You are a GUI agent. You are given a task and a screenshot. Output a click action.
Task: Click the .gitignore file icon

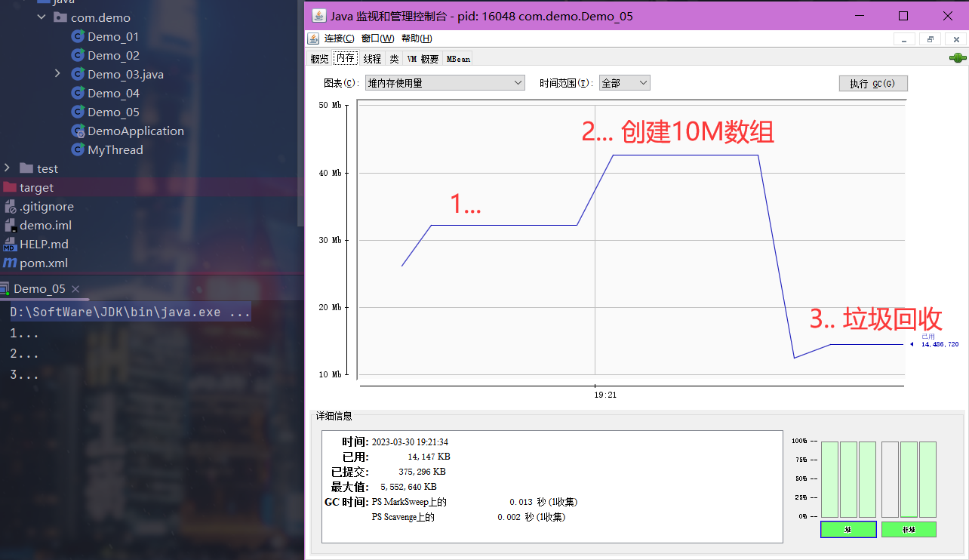point(10,206)
